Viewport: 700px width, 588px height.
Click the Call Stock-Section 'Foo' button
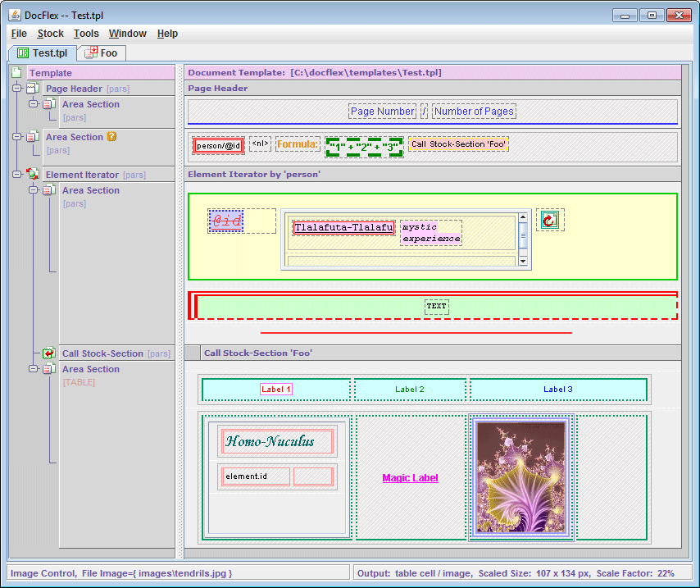point(458,143)
